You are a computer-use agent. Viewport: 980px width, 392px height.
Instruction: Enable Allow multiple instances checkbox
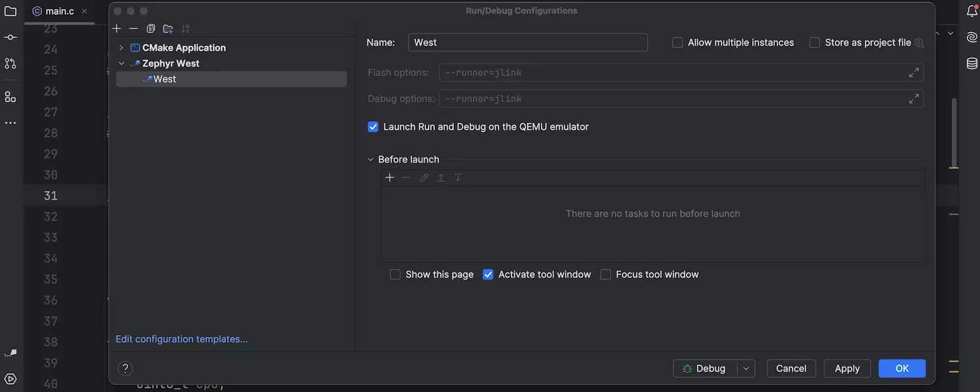coord(678,42)
